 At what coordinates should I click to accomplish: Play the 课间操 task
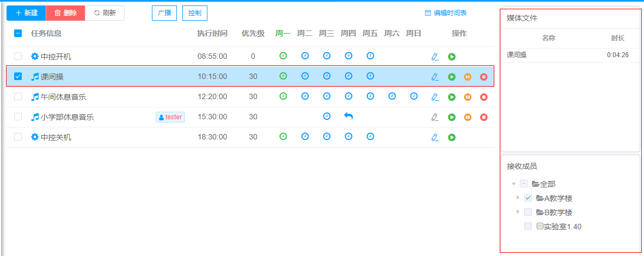[451, 77]
